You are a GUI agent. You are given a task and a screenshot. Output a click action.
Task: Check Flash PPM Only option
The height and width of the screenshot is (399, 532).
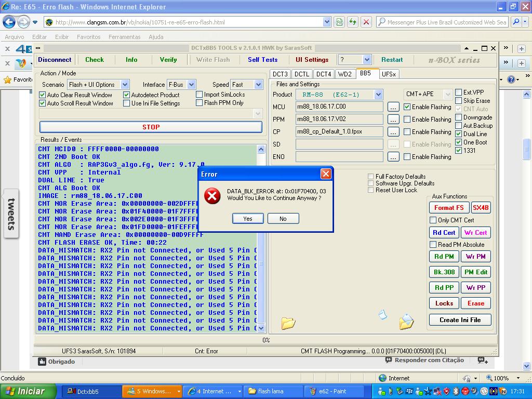[x=199, y=102]
